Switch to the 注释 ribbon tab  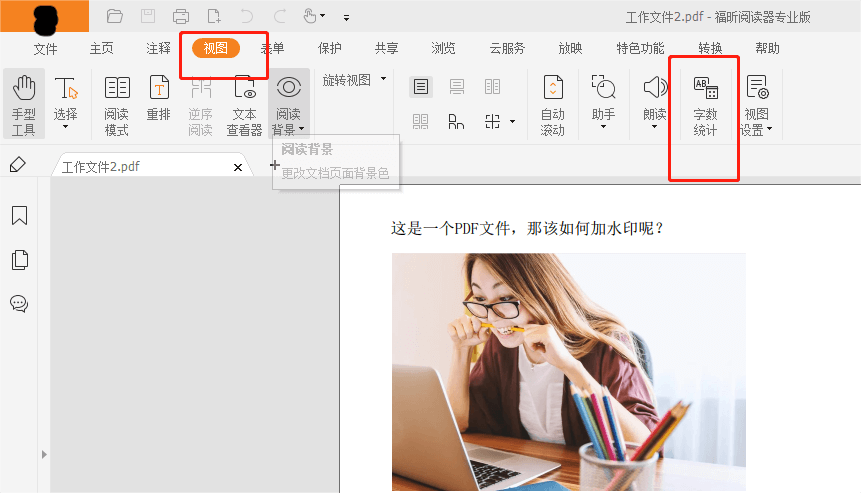pyautogui.click(x=158, y=48)
